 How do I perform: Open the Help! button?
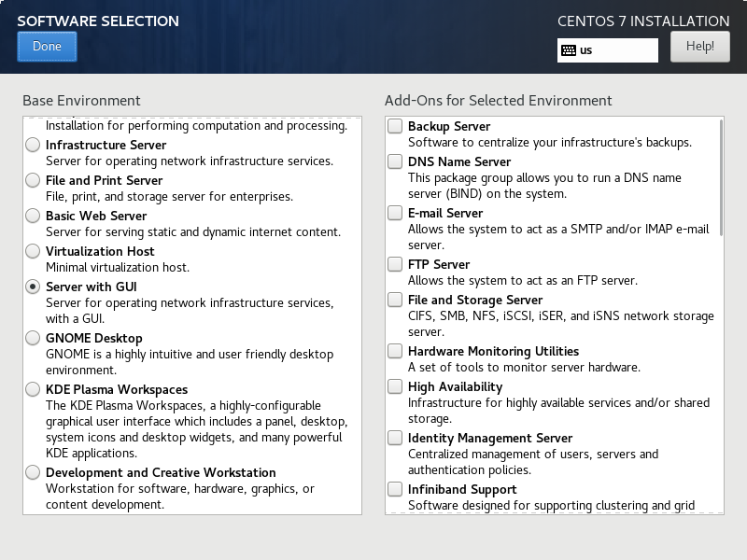coord(699,46)
